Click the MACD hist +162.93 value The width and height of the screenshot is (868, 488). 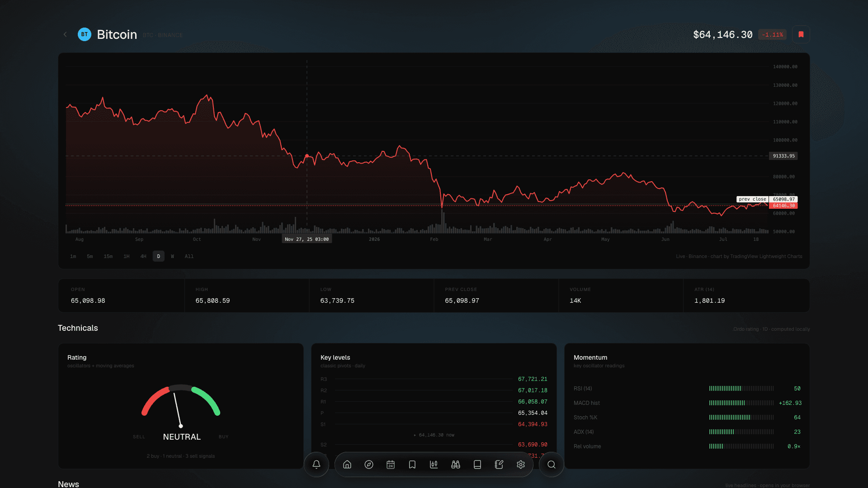point(790,403)
